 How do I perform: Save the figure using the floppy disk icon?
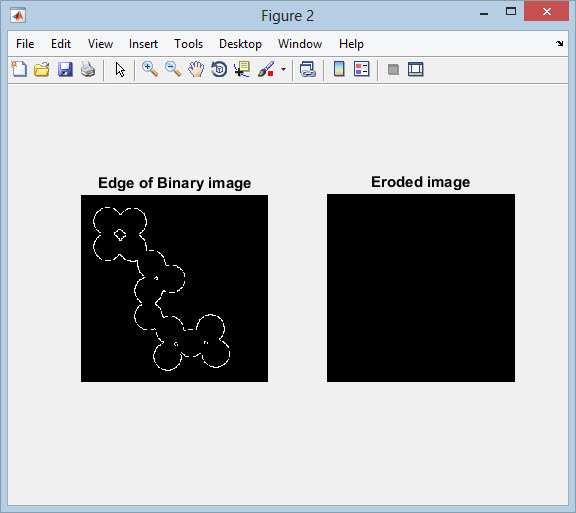[x=65, y=69]
